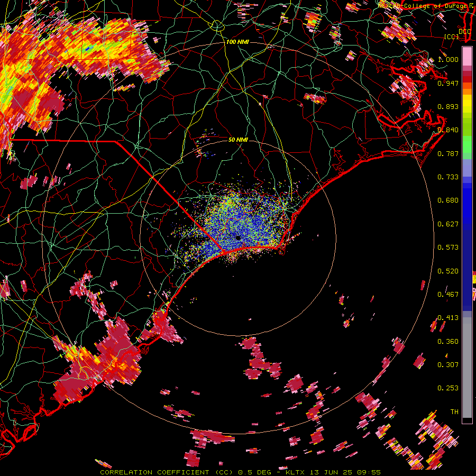Click the pink color band atop the legend
The image size is (476, 476).
tap(467, 57)
